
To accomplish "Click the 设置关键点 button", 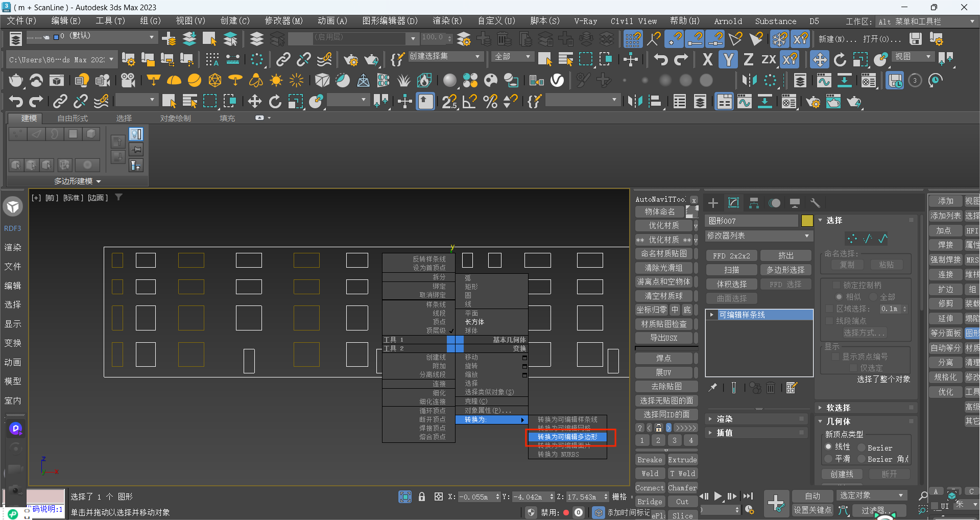I will tap(812, 510).
